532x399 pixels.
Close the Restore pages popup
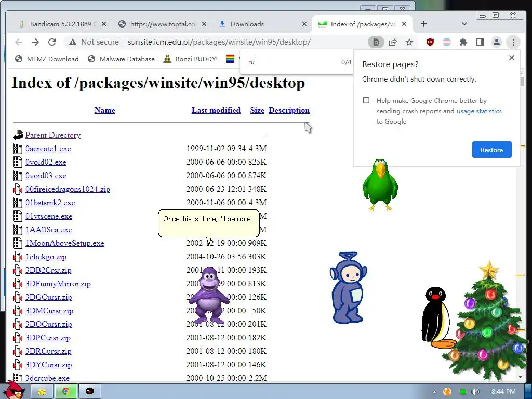pyautogui.click(x=512, y=58)
